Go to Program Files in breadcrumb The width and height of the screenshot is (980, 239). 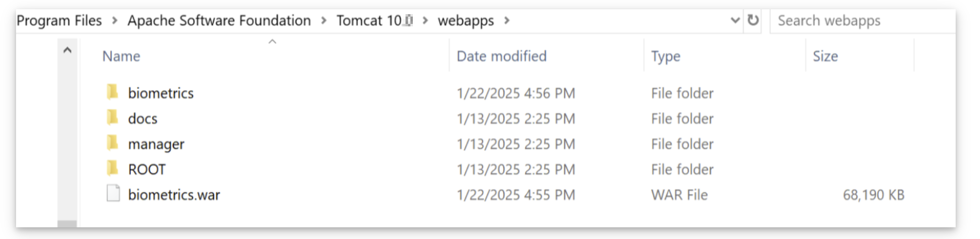[59, 20]
